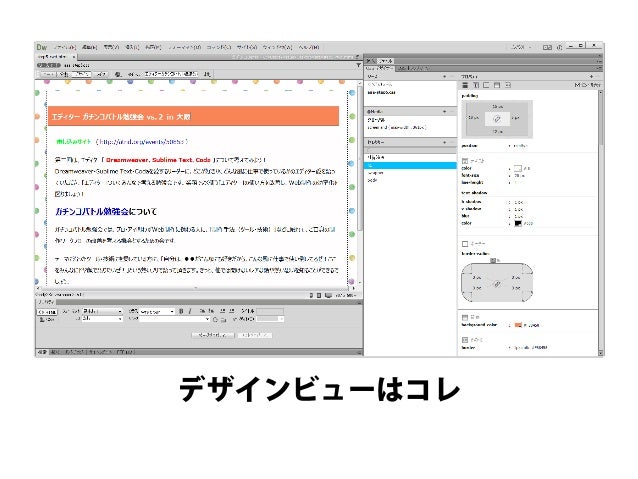
Task: Show Text category in CSS properties
Action: click(476, 85)
